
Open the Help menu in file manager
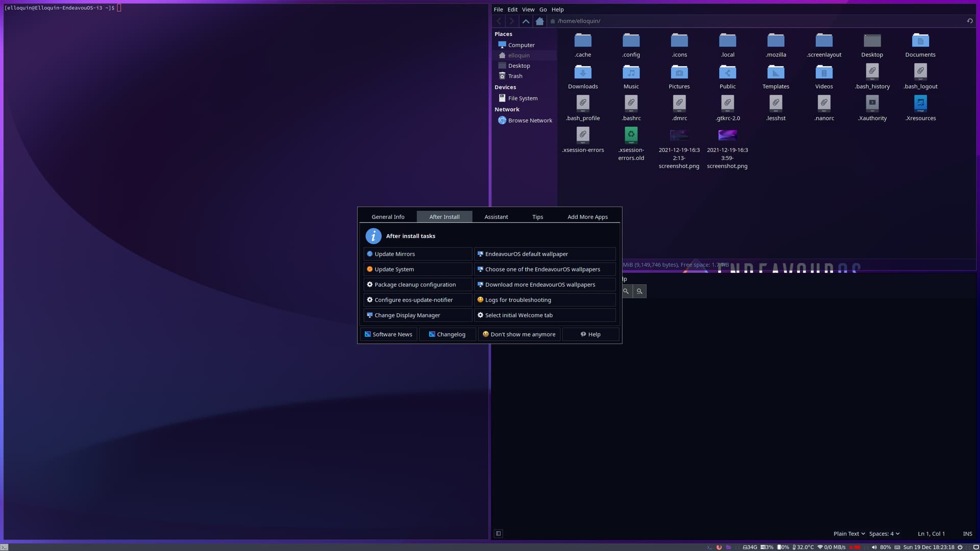tap(557, 9)
